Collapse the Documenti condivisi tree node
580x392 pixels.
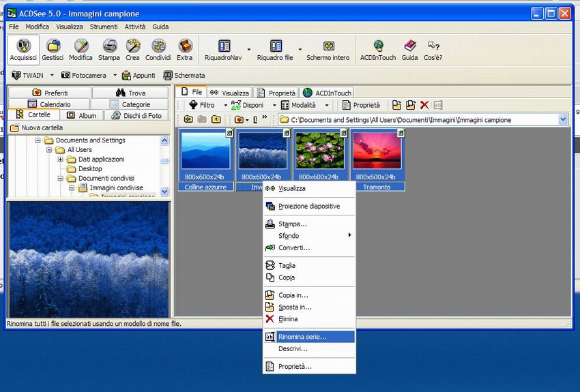click(x=60, y=179)
